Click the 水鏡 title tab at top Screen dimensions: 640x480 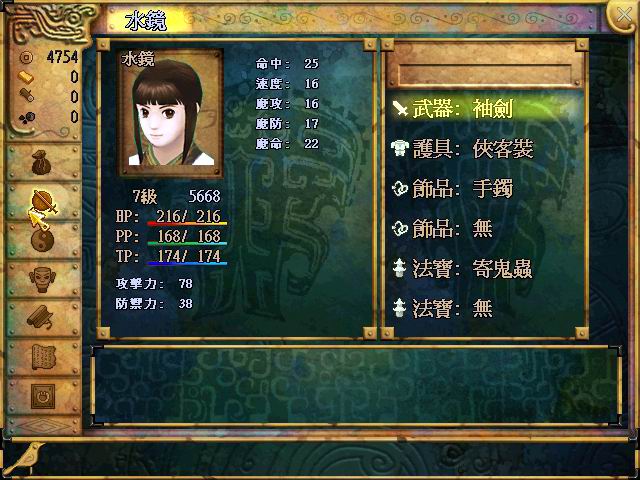[x=146, y=20]
